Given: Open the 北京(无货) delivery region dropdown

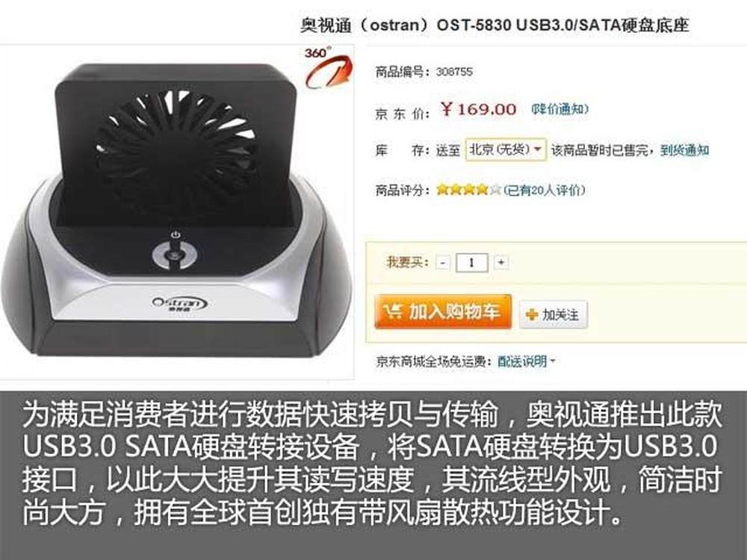Looking at the screenshot, I should tap(506, 149).
